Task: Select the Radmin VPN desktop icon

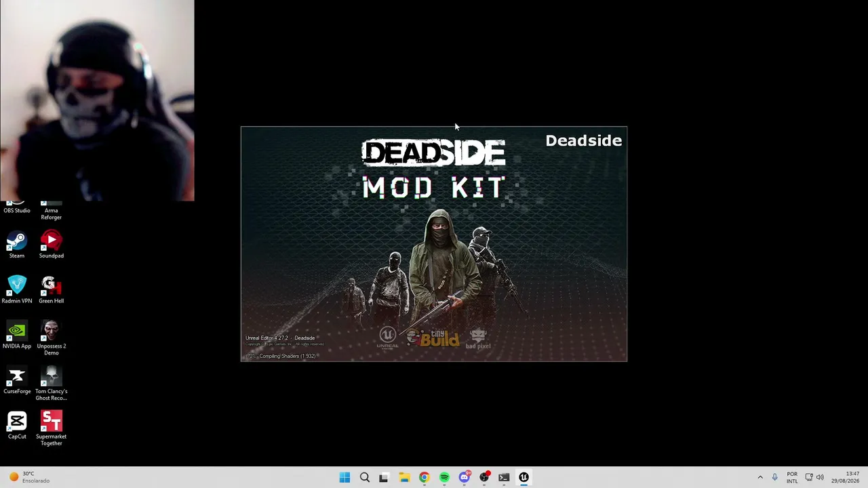Action: (x=17, y=290)
